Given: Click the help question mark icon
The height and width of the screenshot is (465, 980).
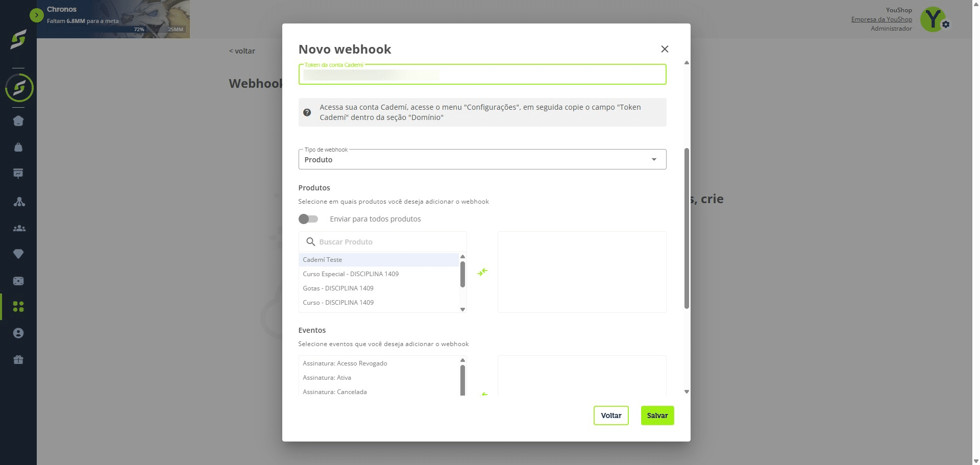Looking at the screenshot, I should tap(307, 112).
